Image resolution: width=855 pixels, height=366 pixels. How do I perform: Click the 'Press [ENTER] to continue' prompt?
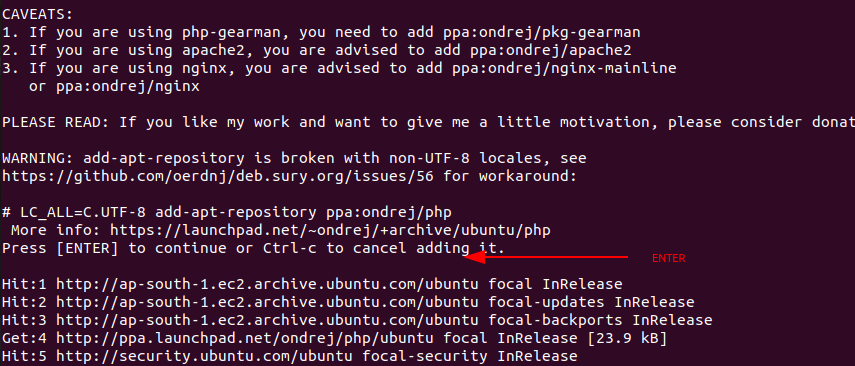pyautogui.click(x=254, y=248)
